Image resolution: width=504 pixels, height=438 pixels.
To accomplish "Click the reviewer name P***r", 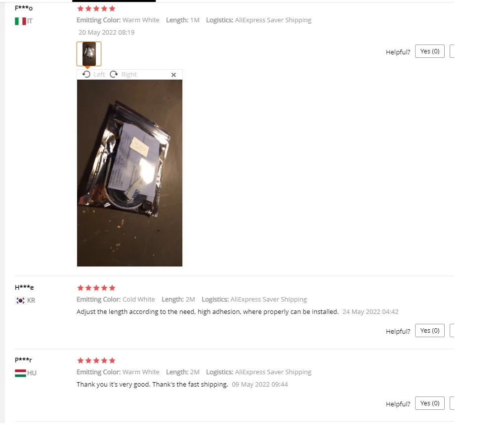I will (x=23, y=360).
